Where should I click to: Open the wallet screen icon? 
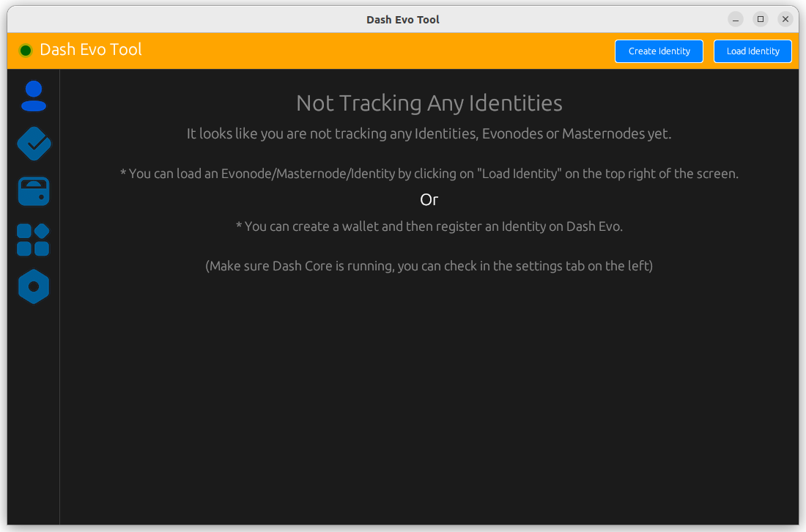(34, 191)
